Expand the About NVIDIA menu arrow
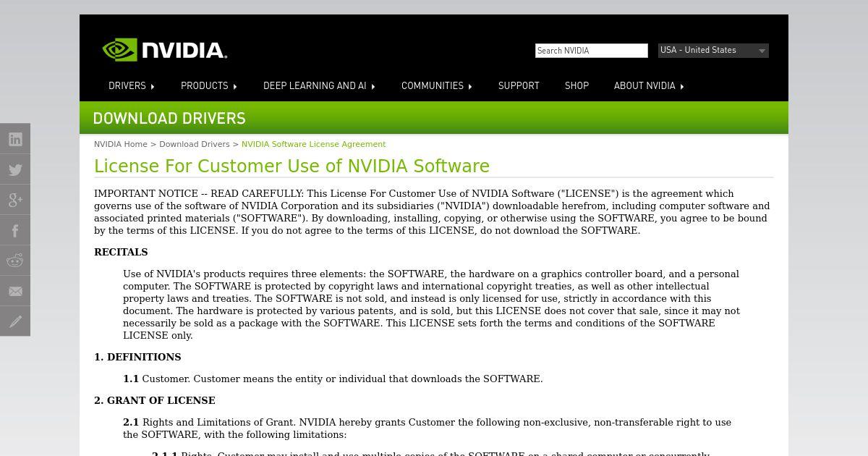This screenshot has height=456, width=868. coord(682,87)
